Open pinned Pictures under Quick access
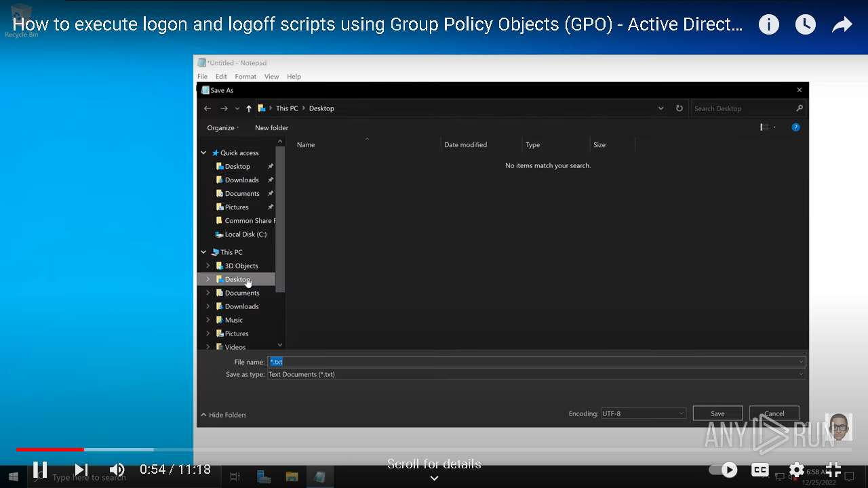The height and width of the screenshot is (488, 868). pos(237,207)
